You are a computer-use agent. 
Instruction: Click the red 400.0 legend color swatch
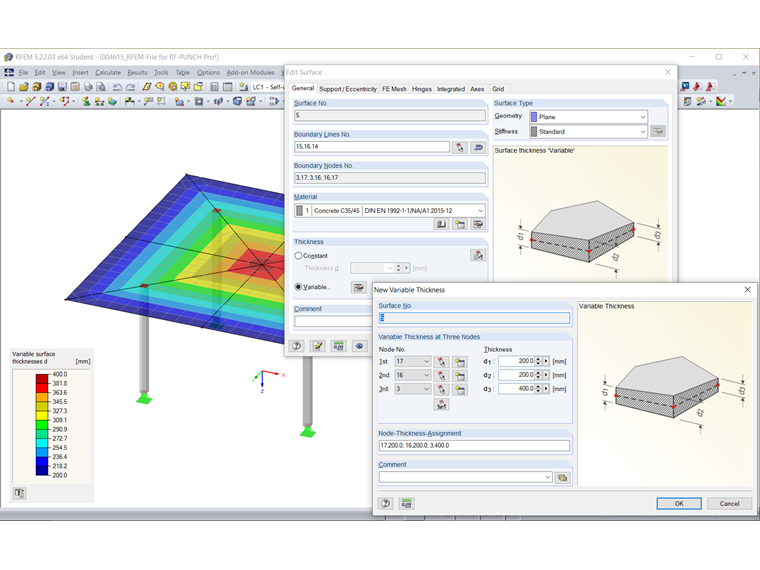(x=42, y=379)
